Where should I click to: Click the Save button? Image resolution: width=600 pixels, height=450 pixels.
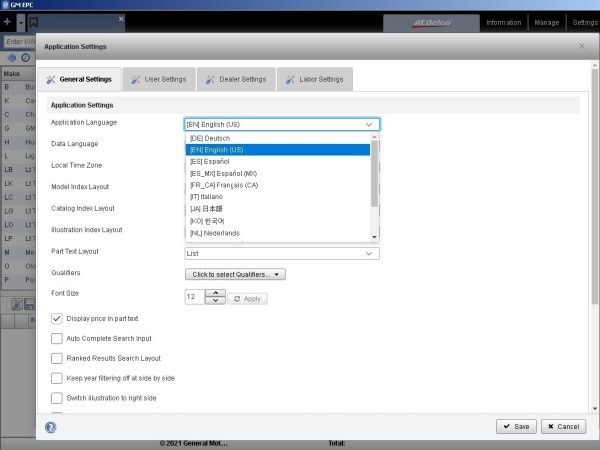pyautogui.click(x=516, y=426)
